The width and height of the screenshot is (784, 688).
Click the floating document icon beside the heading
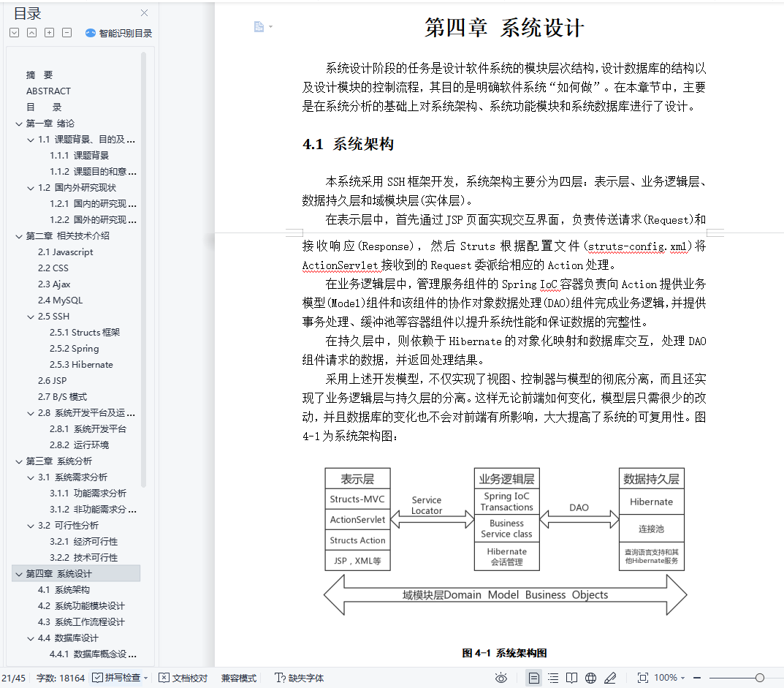point(259,26)
